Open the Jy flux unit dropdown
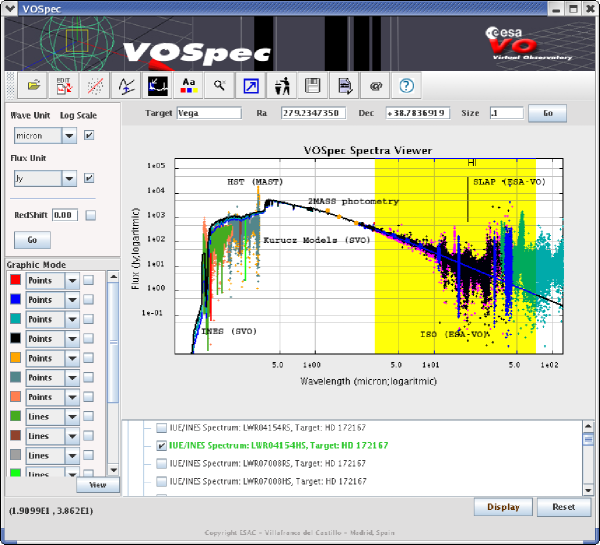600x545 pixels. coord(69,179)
